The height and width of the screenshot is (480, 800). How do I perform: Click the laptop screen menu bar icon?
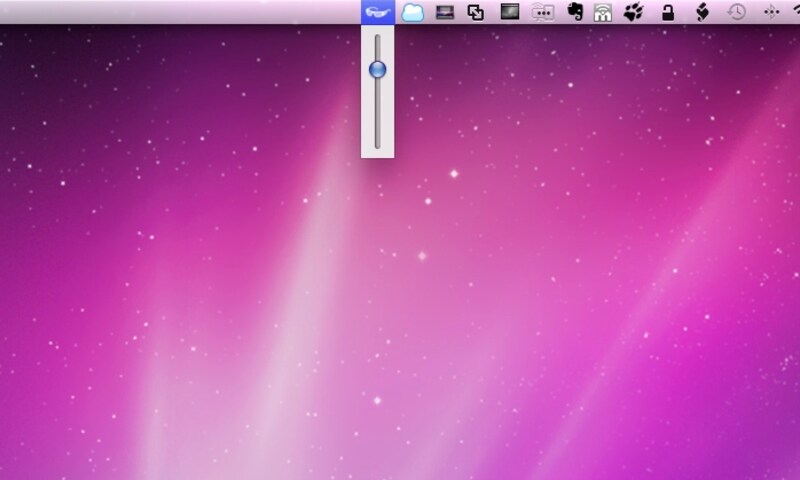[446, 13]
